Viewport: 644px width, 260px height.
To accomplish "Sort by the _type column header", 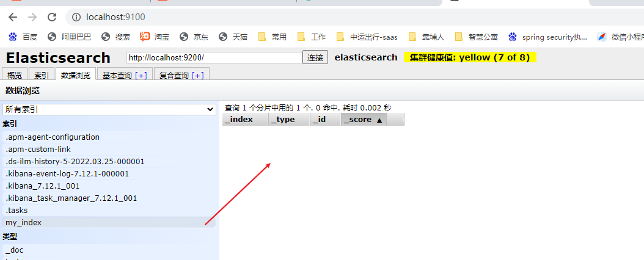I will coord(289,120).
